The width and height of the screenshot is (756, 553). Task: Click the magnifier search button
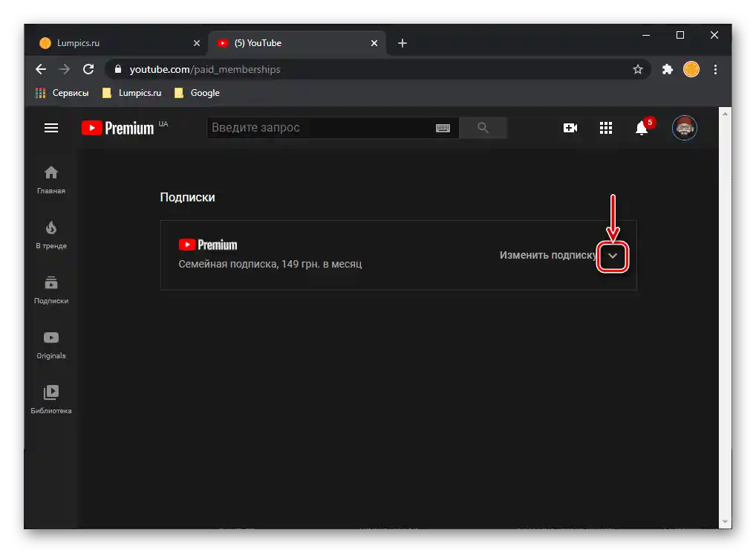[x=483, y=128]
